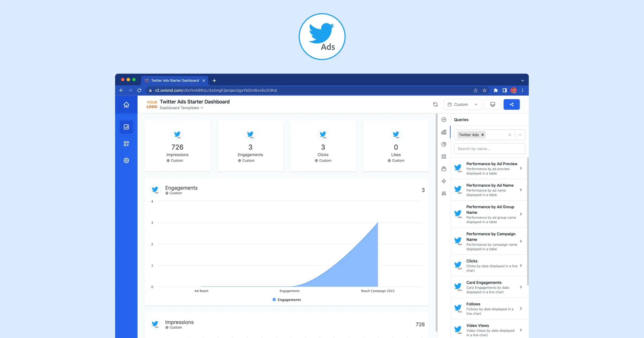Image resolution: width=644 pixels, height=338 pixels.
Task: Open the Impressions 726 metric card
Action: click(177, 146)
